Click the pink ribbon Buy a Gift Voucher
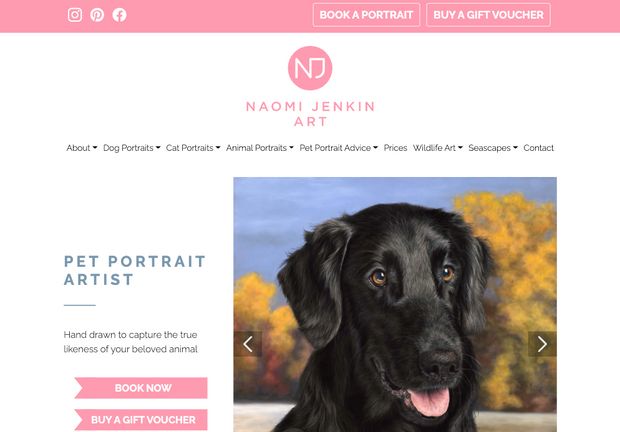The image size is (620, 432). (141, 420)
